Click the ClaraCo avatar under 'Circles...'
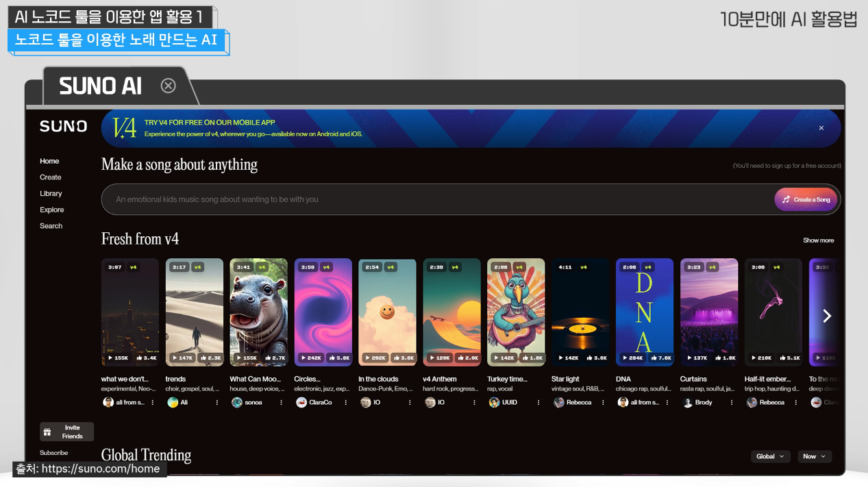 coord(301,403)
